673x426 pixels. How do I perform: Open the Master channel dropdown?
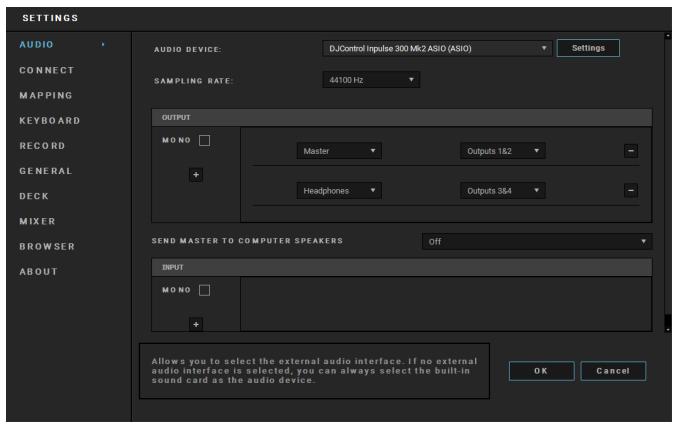click(x=339, y=151)
